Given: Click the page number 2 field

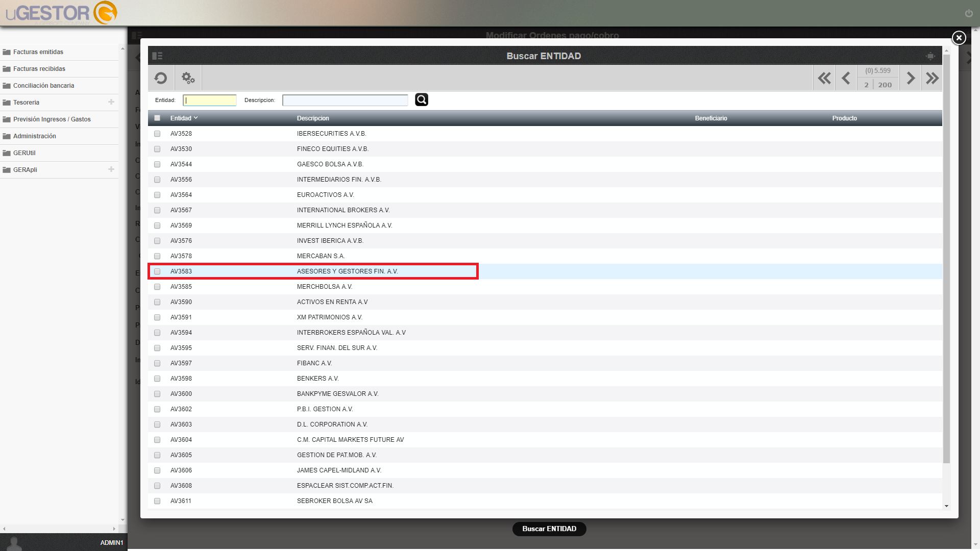Looking at the screenshot, I should tap(866, 85).
